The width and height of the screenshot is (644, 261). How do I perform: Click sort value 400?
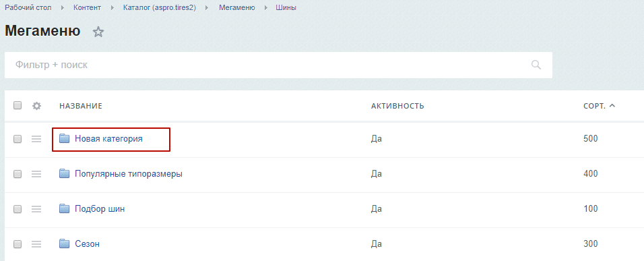tap(591, 174)
